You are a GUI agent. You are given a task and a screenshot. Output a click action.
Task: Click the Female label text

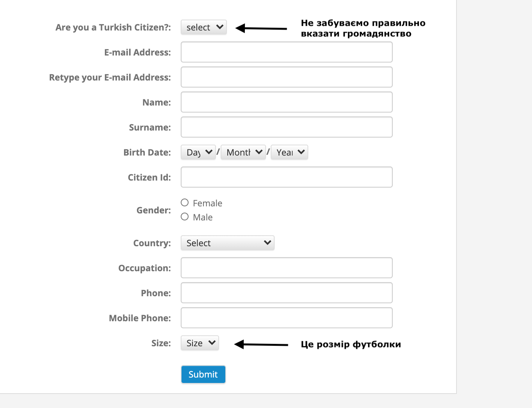point(207,203)
